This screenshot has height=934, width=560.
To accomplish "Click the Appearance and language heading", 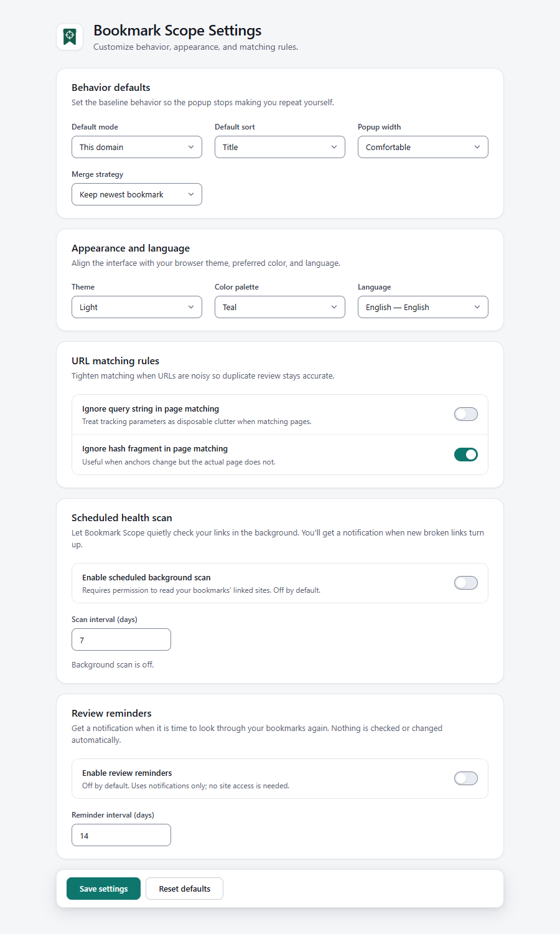I will 131,248.
